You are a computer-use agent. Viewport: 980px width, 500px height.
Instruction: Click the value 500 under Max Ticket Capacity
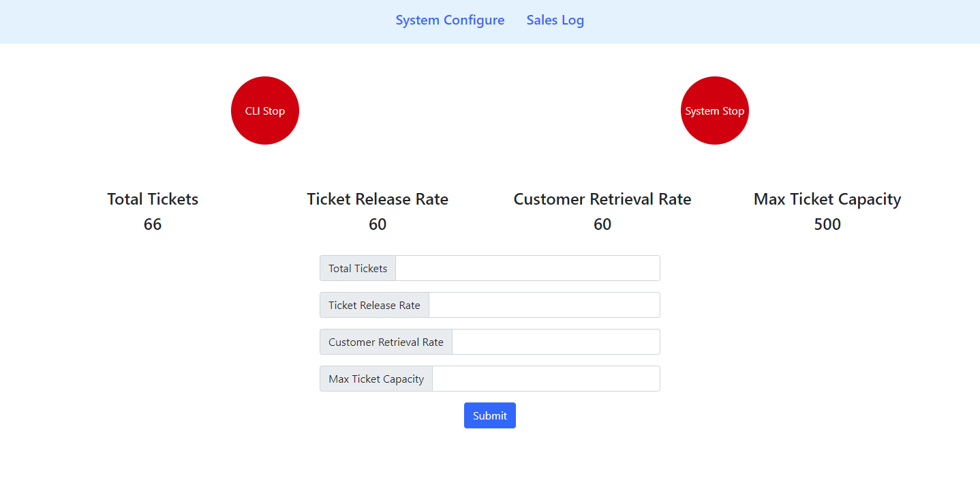pos(827,224)
